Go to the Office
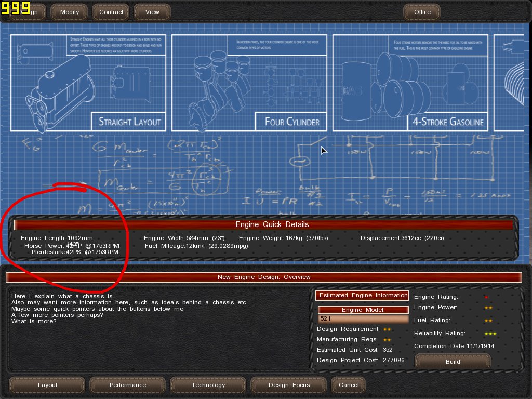 point(422,12)
